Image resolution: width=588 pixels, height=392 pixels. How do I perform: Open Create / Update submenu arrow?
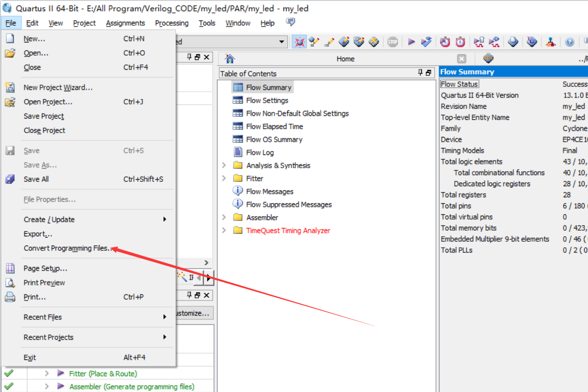pos(165,220)
